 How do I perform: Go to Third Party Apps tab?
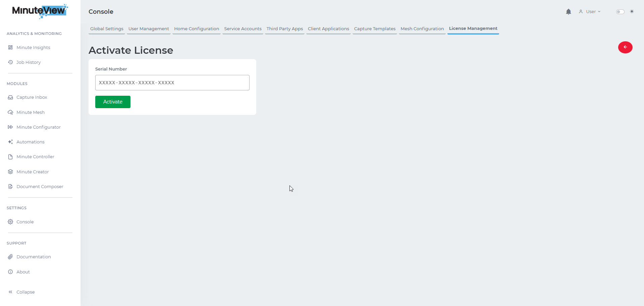click(x=285, y=29)
